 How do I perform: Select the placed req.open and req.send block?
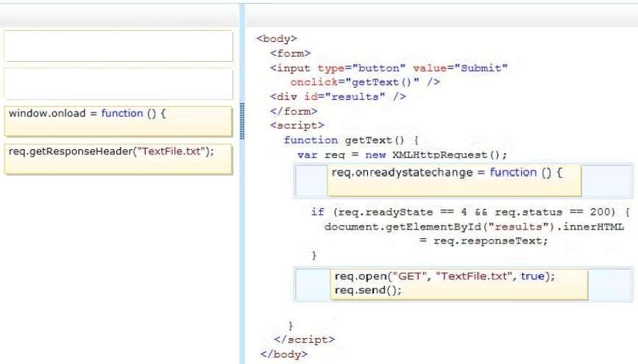(459, 285)
